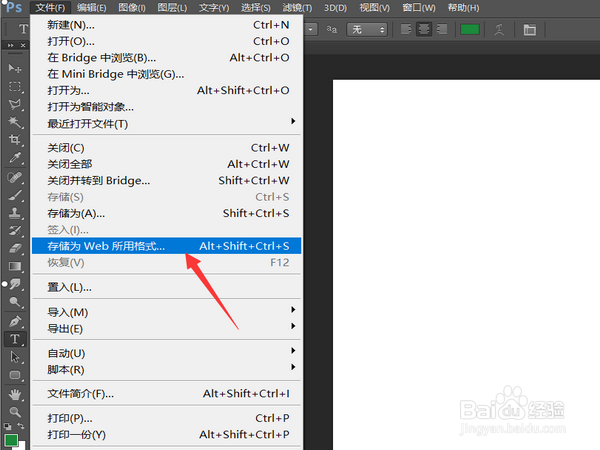Image resolution: width=600 pixels, height=450 pixels.
Task: Open the 编辑(E) menu
Action: (91, 8)
